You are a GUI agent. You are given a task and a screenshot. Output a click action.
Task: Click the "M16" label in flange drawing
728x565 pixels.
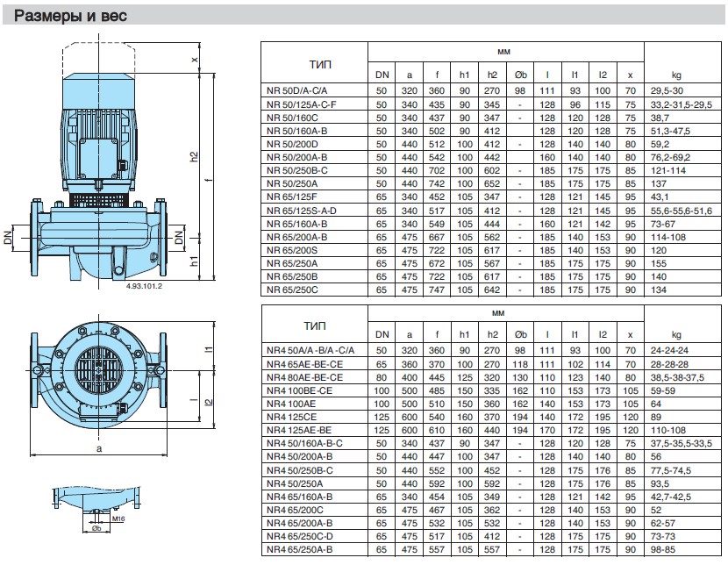(118, 519)
